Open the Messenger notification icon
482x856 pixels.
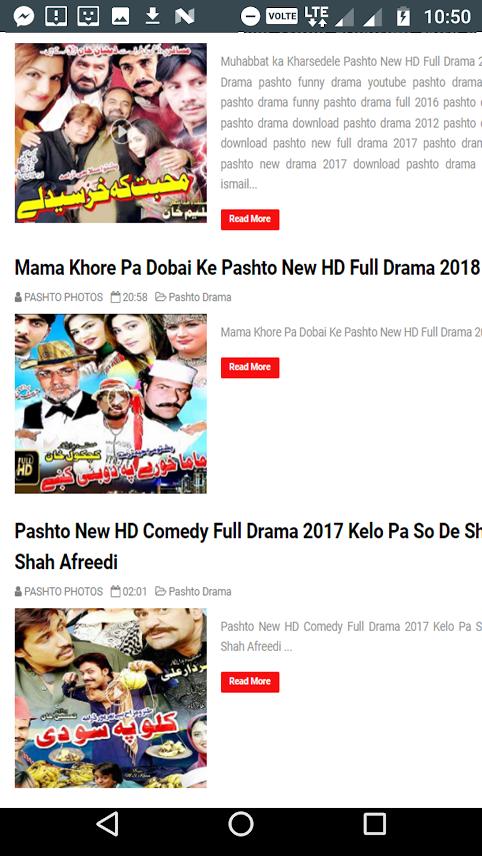pyautogui.click(x=23, y=16)
